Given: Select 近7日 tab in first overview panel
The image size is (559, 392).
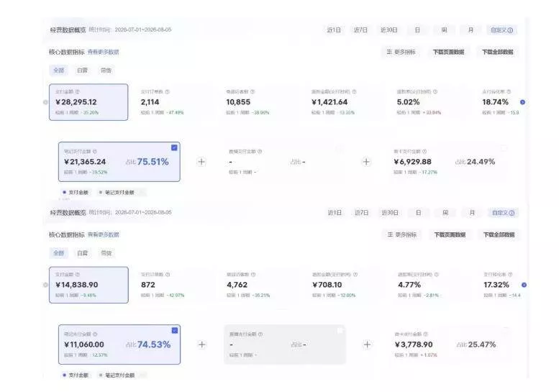Looking at the screenshot, I should (360, 30).
